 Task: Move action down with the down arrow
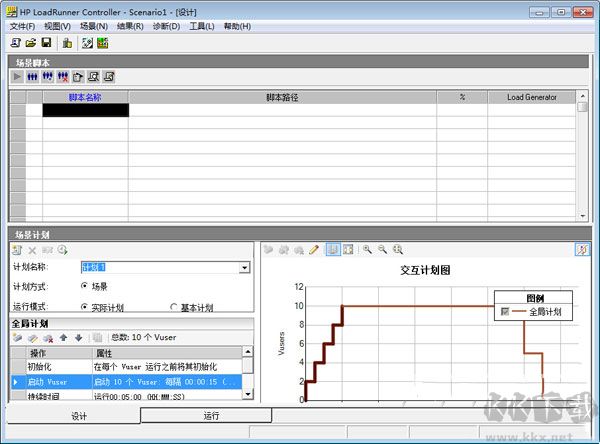pos(78,337)
